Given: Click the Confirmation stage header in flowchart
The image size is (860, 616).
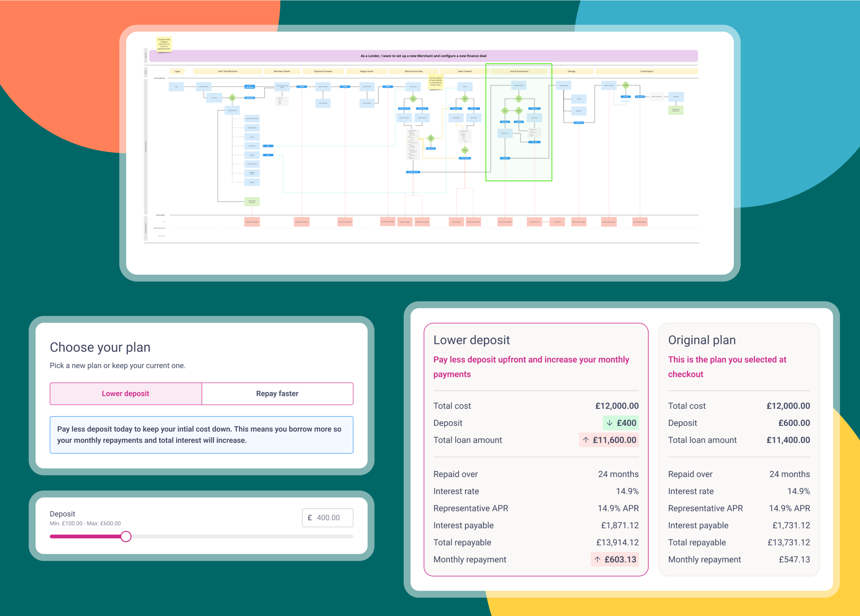Looking at the screenshot, I should point(646,71).
